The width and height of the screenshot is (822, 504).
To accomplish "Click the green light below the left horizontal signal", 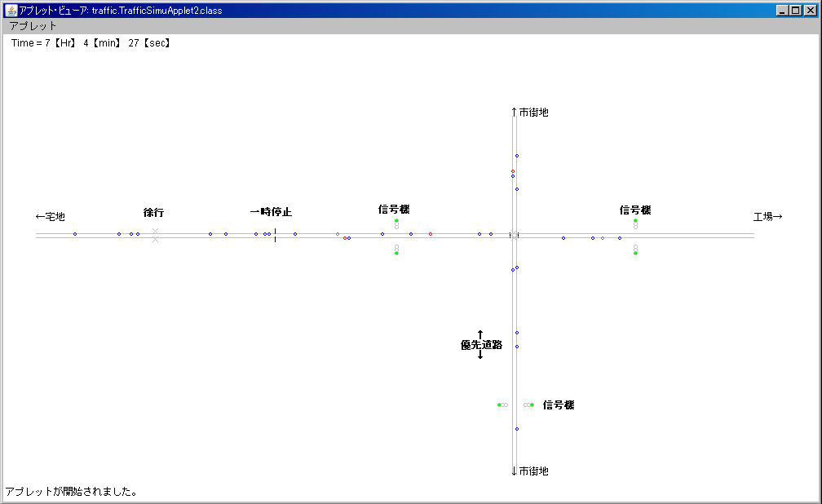I will [x=396, y=254].
